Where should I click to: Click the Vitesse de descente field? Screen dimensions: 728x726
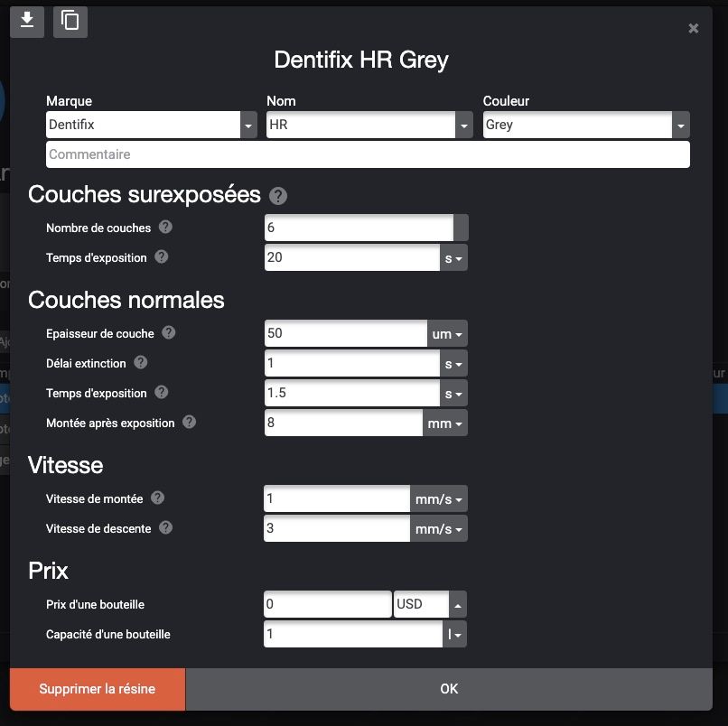point(337,528)
